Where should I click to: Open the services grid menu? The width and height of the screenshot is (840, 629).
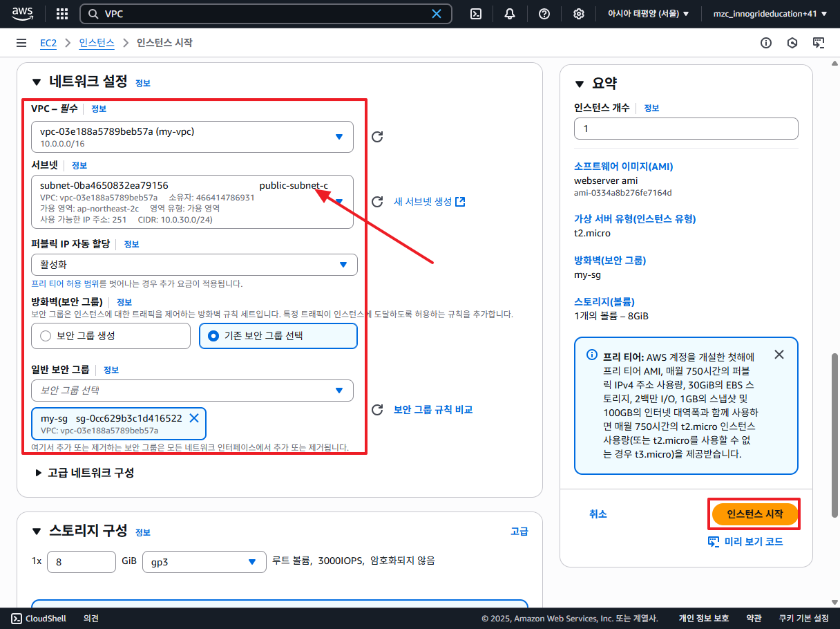(x=62, y=14)
